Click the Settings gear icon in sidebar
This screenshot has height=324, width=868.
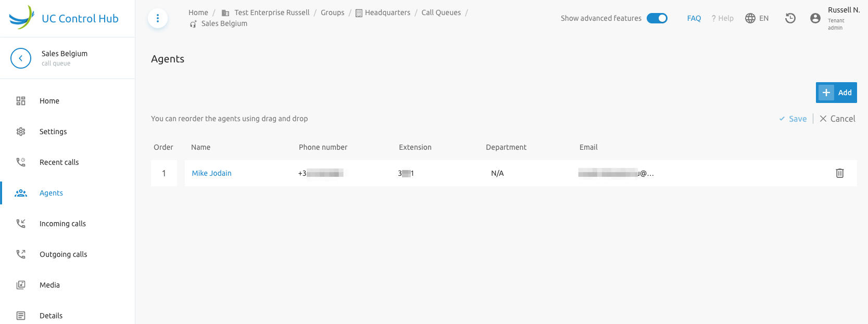pyautogui.click(x=21, y=132)
